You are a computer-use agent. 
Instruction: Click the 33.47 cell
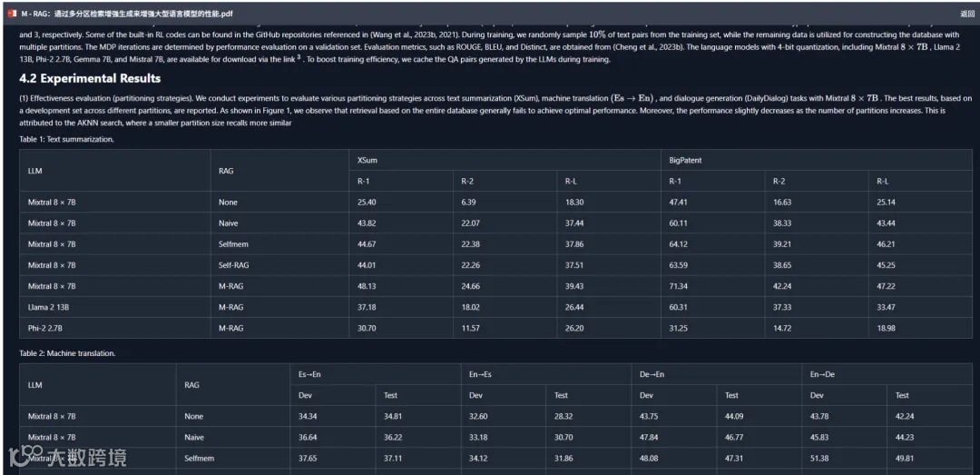(886, 307)
